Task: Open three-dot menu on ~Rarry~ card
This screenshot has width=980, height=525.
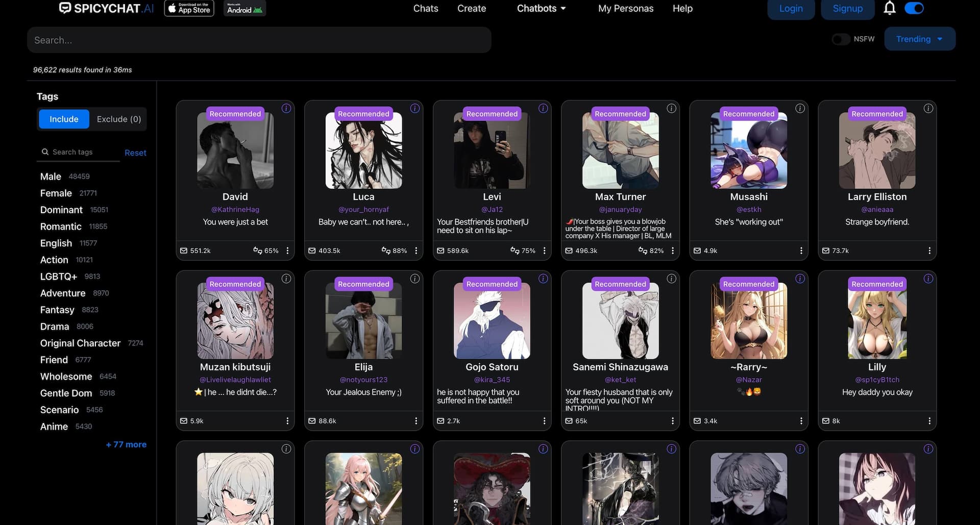Action: tap(801, 421)
